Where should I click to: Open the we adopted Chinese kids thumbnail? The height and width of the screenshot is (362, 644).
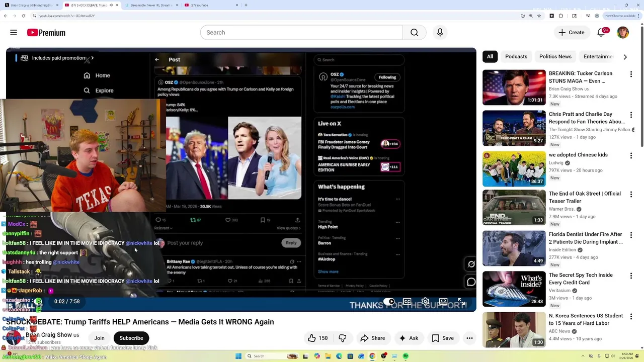point(514,169)
